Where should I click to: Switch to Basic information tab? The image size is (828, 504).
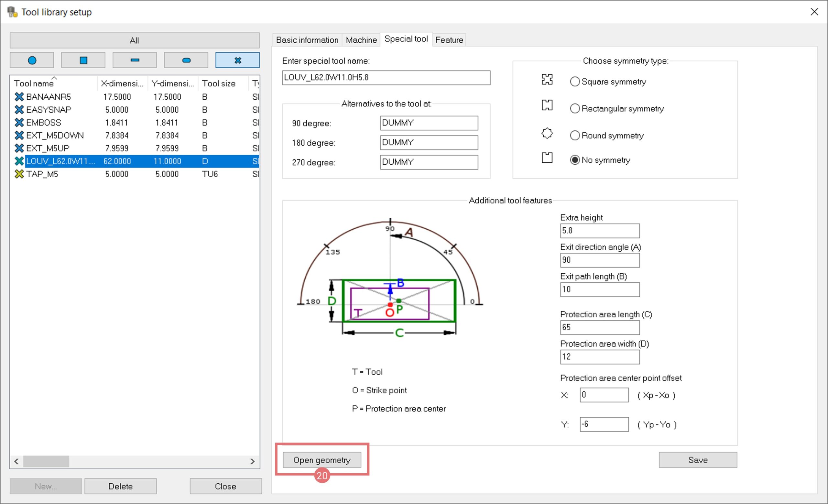(x=307, y=40)
